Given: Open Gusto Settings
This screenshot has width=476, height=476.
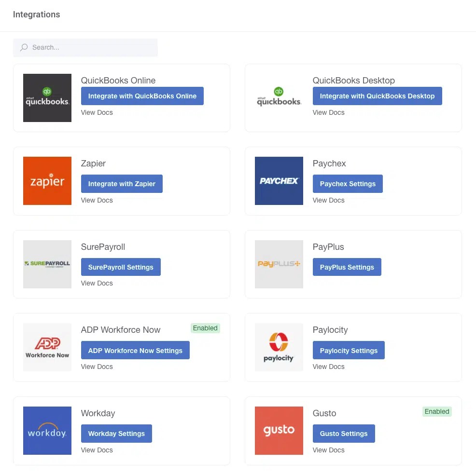Looking at the screenshot, I should pyautogui.click(x=344, y=434).
